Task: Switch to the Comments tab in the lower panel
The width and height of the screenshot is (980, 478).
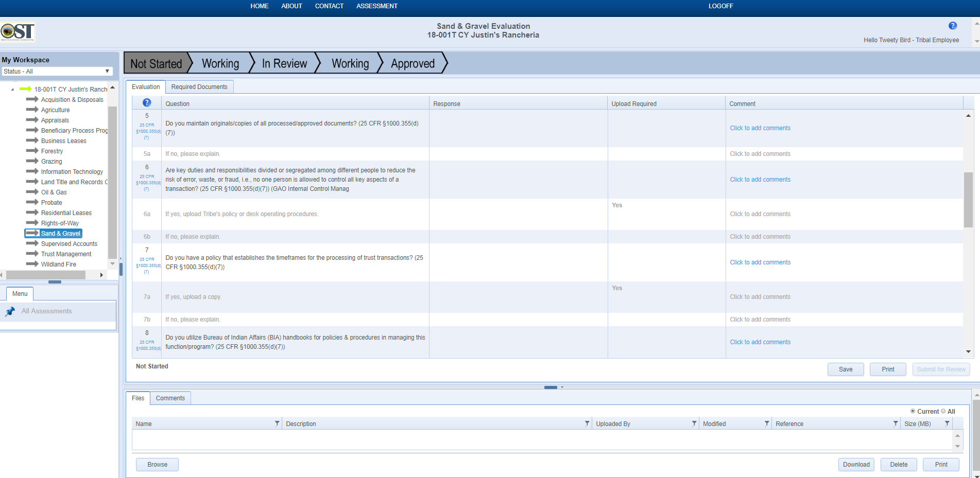Action: pyautogui.click(x=170, y=398)
